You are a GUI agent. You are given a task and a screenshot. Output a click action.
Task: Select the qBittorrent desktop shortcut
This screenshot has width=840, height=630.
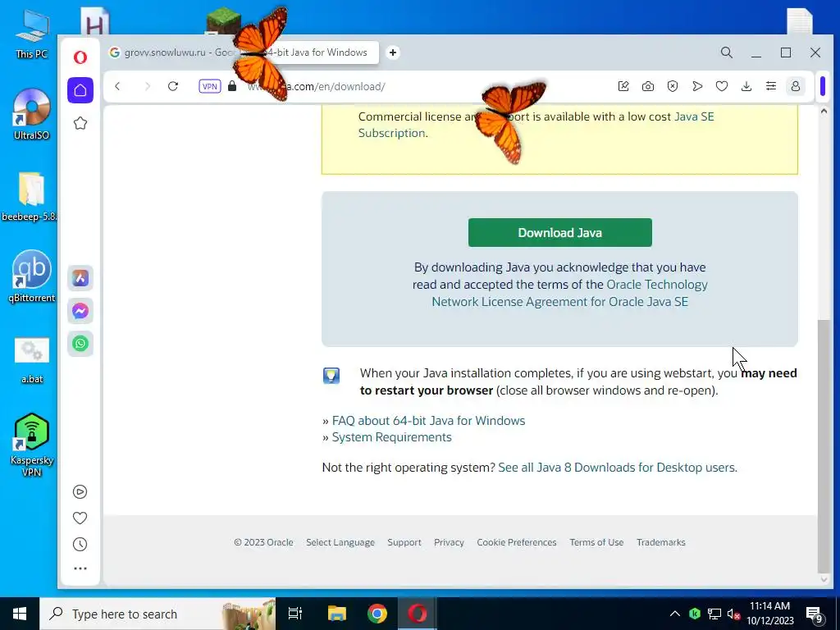coord(32,276)
